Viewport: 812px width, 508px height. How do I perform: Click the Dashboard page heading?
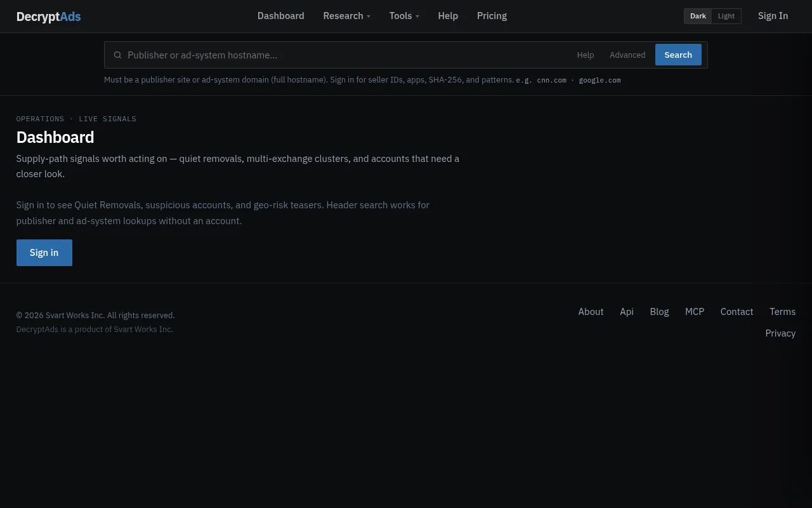(55, 137)
